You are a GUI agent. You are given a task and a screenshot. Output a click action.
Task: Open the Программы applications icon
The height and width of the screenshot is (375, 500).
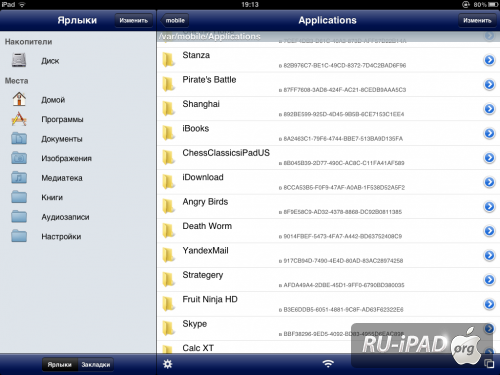(x=19, y=119)
